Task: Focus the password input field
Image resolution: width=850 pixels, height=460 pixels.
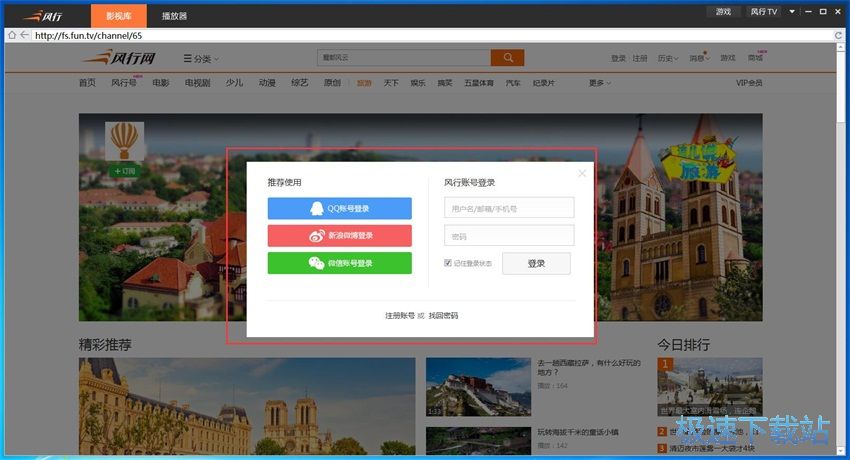Action: pyautogui.click(x=509, y=236)
